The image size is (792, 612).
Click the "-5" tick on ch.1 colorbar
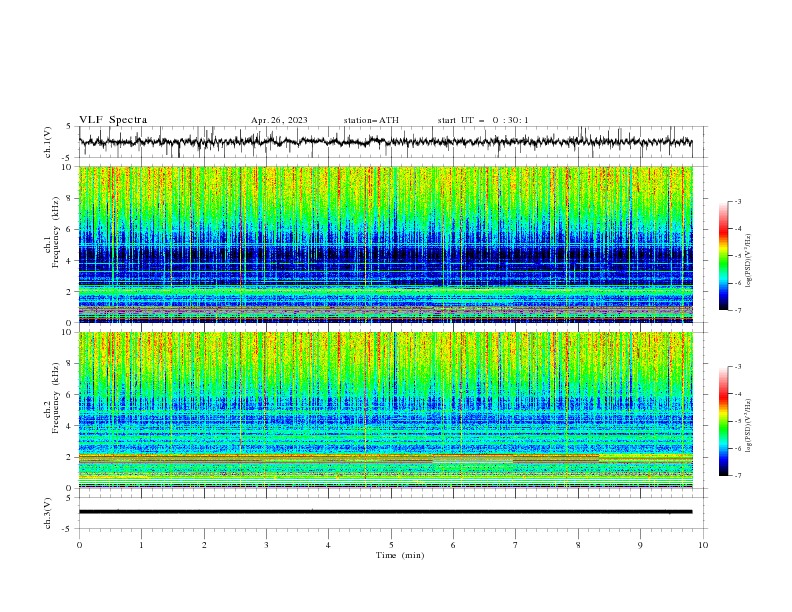[737, 256]
